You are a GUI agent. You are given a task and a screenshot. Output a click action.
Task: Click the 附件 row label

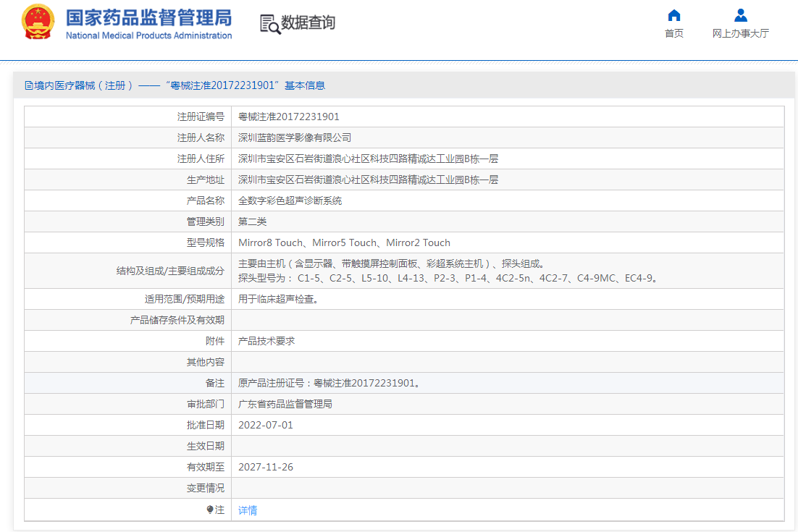pyautogui.click(x=215, y=341)
